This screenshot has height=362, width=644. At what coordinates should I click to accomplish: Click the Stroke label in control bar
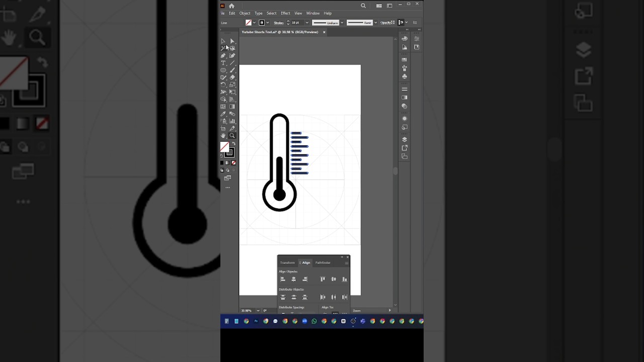279,23
